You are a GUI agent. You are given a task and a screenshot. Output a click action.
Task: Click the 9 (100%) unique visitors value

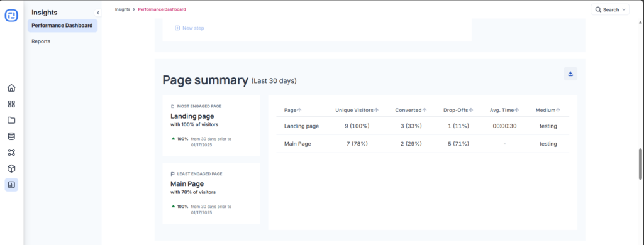[357, 126]
